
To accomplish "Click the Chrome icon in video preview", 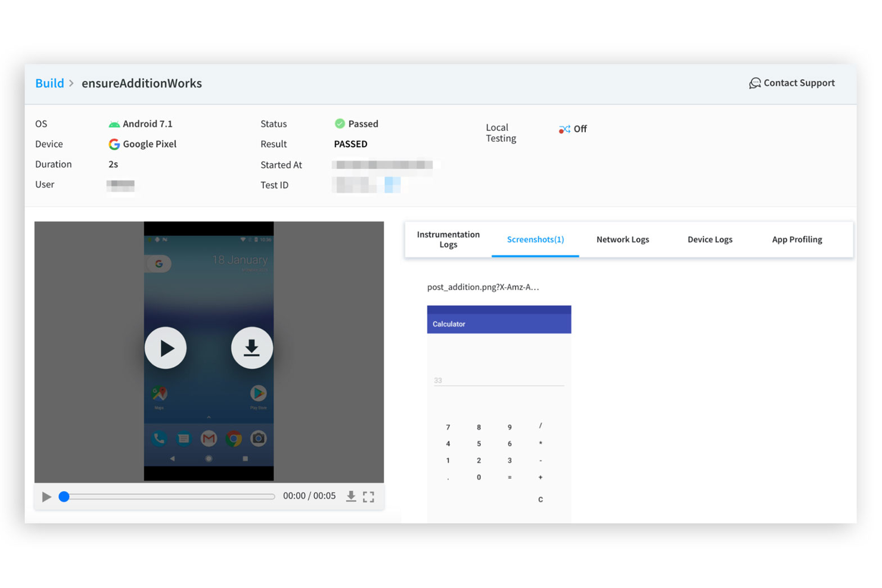I will click(234, 439).
